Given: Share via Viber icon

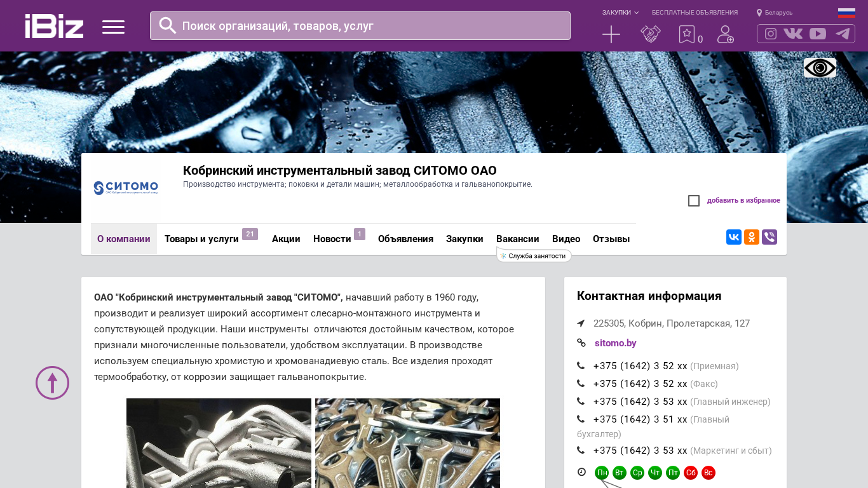Looking at the screenshot, I should click(770, 237).
